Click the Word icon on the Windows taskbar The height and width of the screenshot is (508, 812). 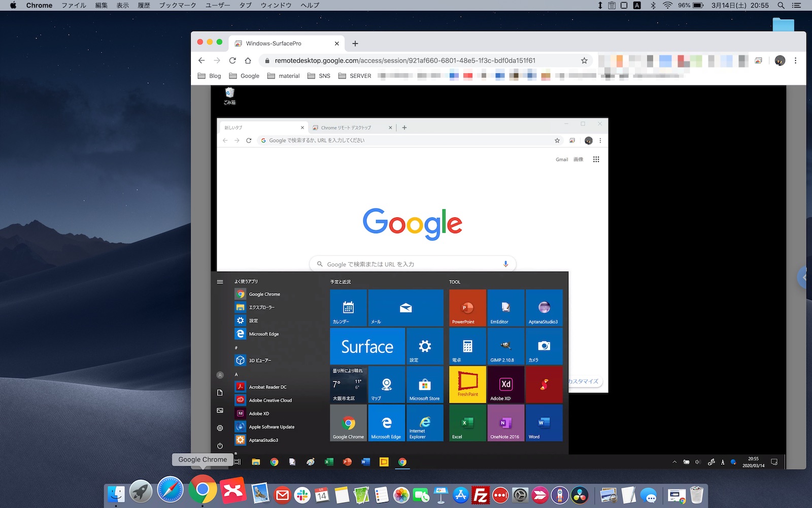click(365, 462)
